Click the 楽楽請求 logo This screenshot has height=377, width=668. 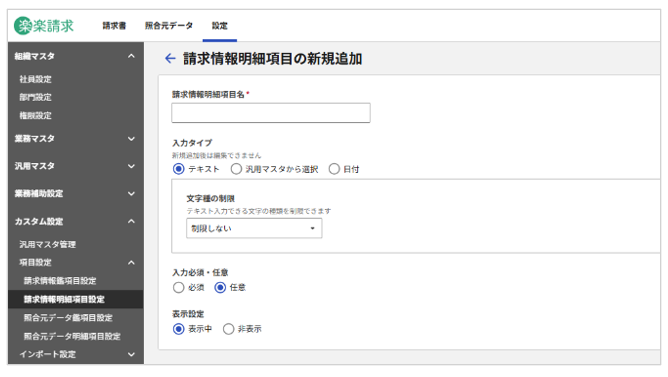[44, 26]
